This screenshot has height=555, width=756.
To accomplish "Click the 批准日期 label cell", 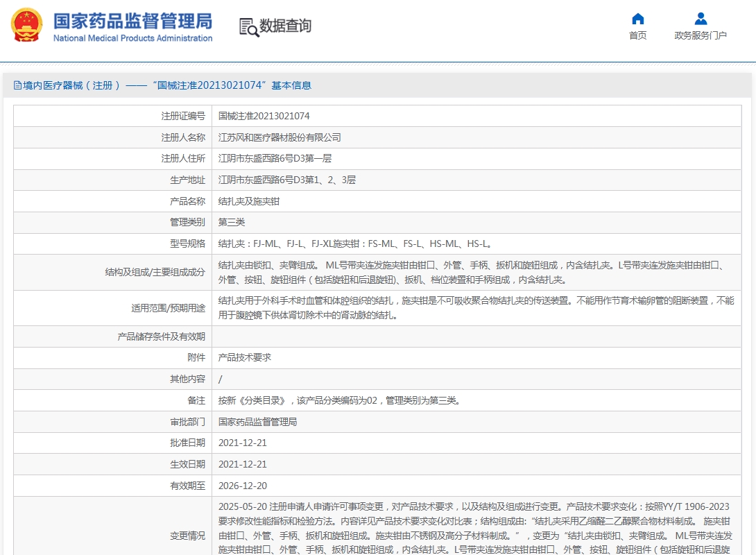I will pyautogui.click(x=113, y=443).
